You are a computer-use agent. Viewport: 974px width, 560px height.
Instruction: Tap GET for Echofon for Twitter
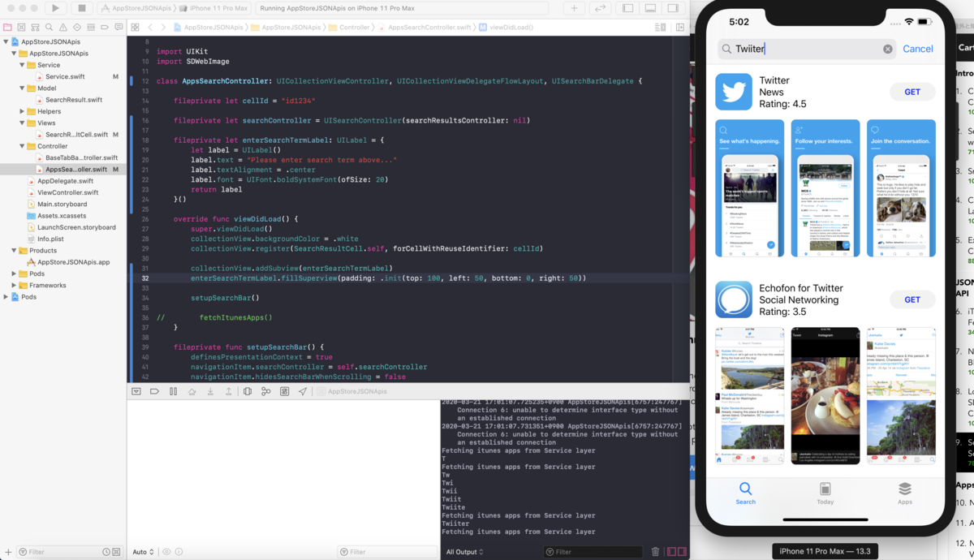coord(912,299)
